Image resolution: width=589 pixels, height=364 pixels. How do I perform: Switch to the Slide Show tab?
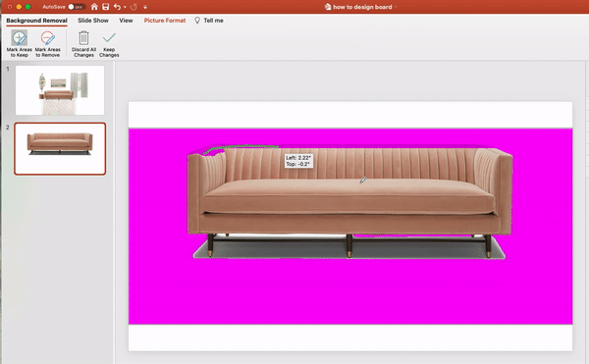click(93, 21)
